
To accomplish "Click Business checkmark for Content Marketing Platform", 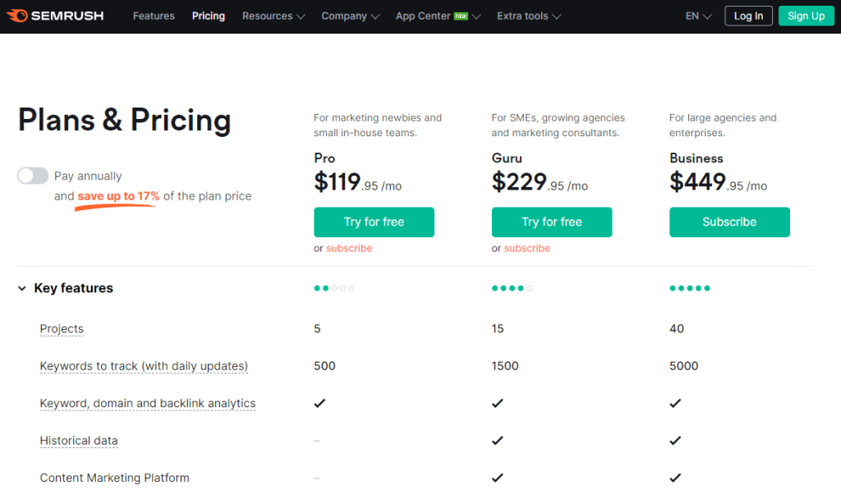I will coord(675,478).
